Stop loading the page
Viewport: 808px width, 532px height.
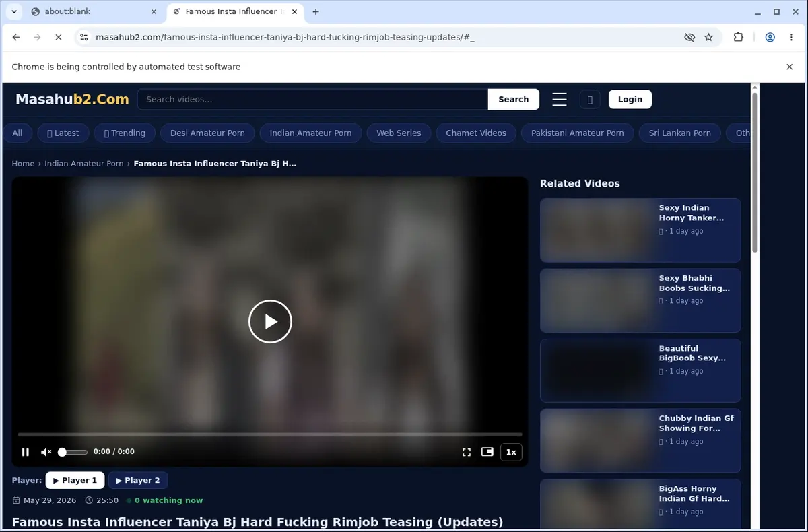(x=58, y=38)
